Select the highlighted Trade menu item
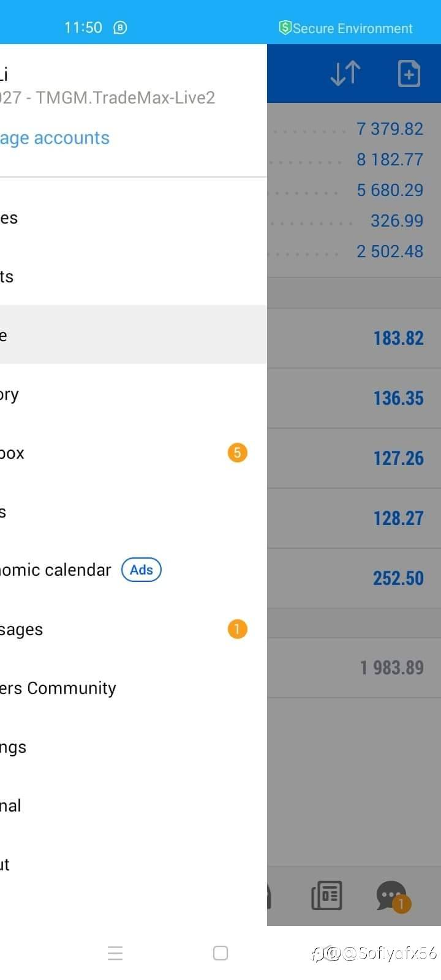The height and width of the screenshot is (980, 441). point(123,335)
